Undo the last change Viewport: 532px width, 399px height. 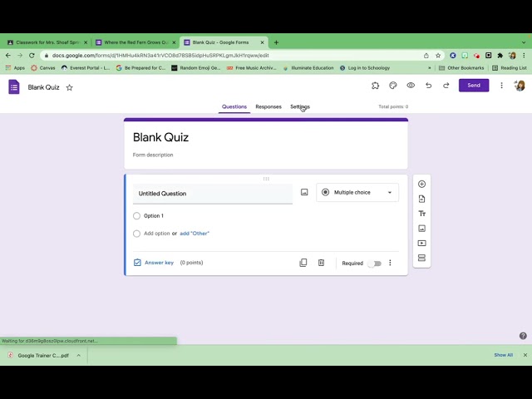pos(429,86)
